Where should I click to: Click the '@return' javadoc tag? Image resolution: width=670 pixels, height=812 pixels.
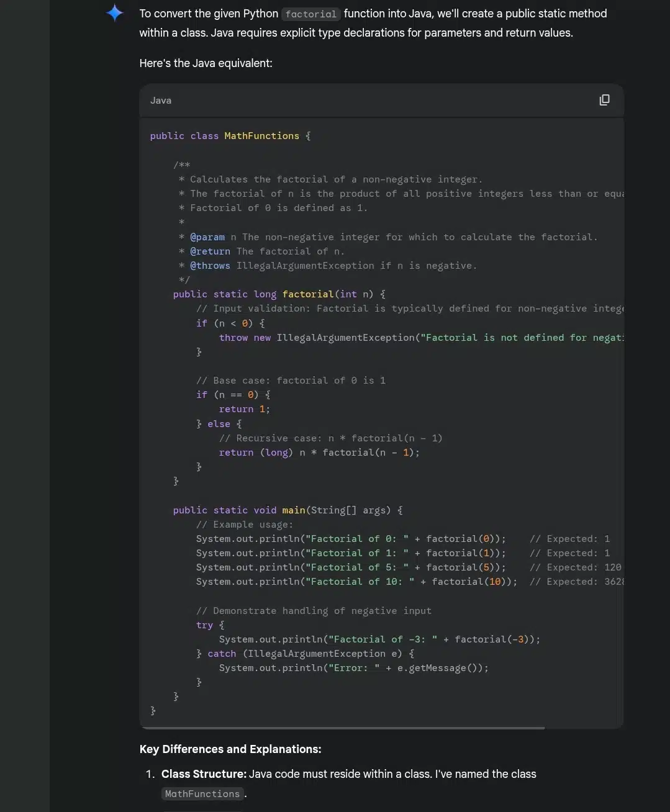click(211, 251)
